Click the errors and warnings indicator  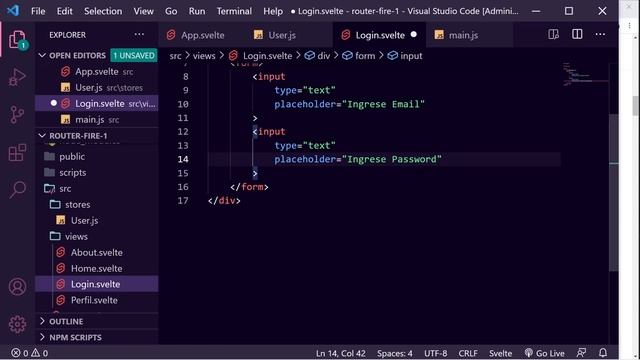tap(29, 353)
